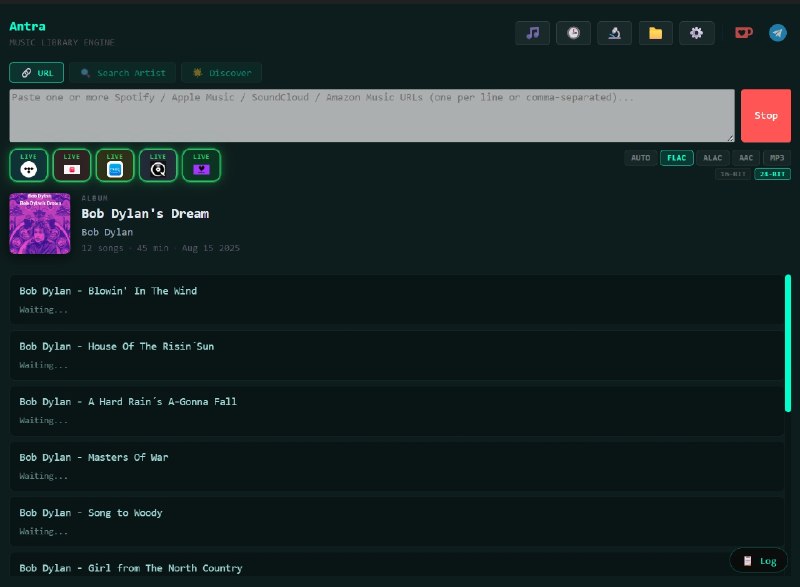Click the Bob Dylan's Dream album title
Viewport: 800px width, 587px height.
click(145, 214)
